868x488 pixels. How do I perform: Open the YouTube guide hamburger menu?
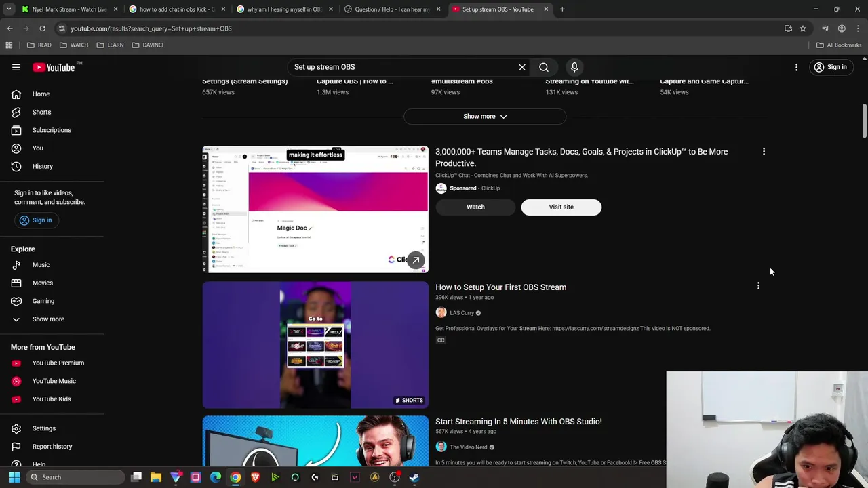click(16, 67)
